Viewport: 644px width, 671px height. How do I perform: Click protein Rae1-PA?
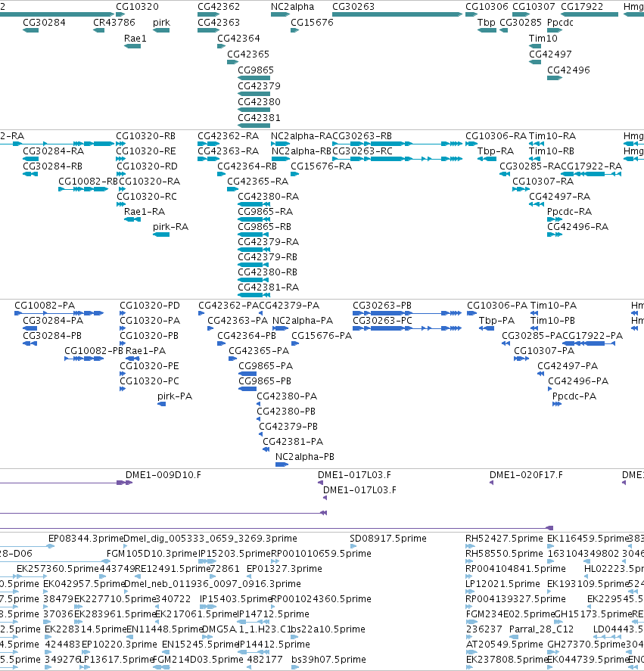[x=145, y=351]
